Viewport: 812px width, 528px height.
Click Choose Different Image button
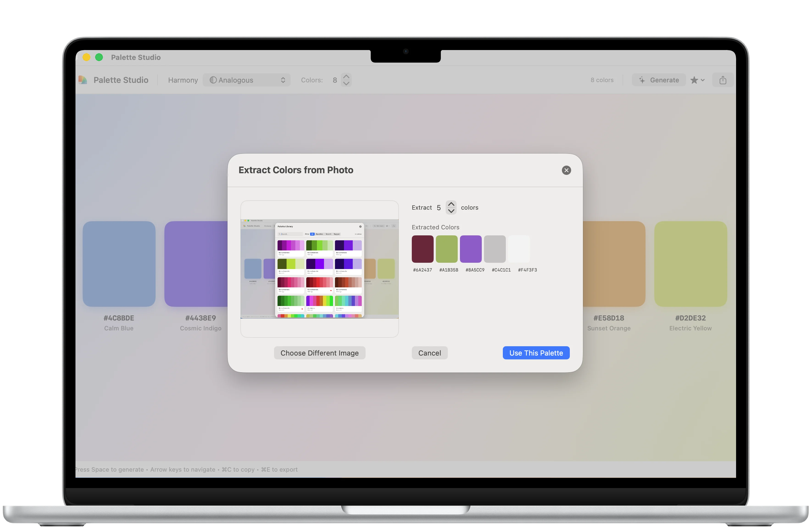[319, 353]
